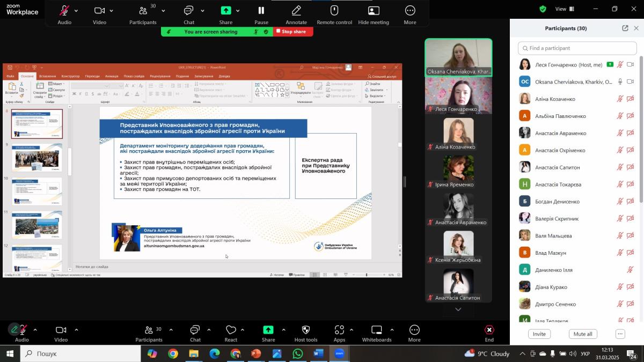This screenshot has height=362, width=644.
Task: Pause the screen share
Action: tap(261, 11)
